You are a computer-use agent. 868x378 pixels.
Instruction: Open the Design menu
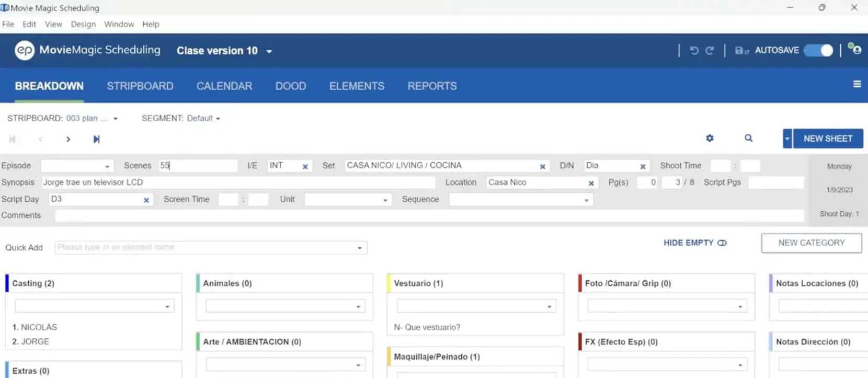[x=83, y=25]
